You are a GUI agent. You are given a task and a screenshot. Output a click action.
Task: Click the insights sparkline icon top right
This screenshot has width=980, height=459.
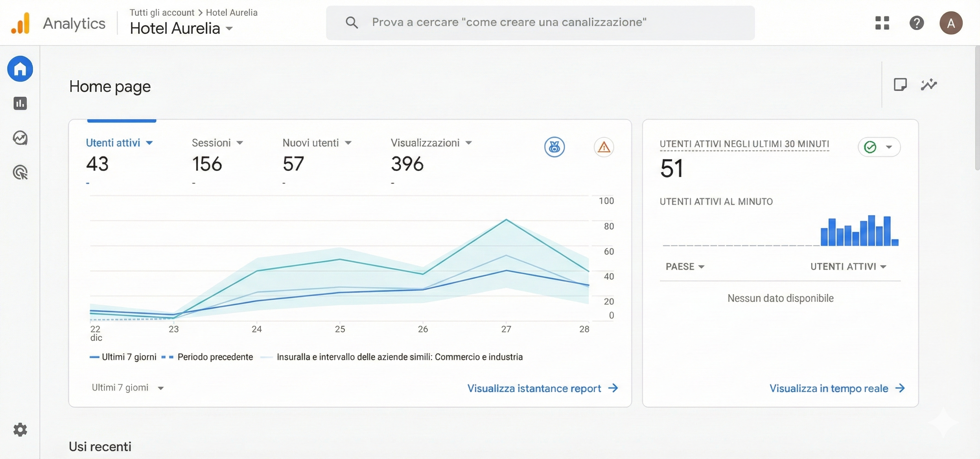pyautogui.click(x=929, y=84)
